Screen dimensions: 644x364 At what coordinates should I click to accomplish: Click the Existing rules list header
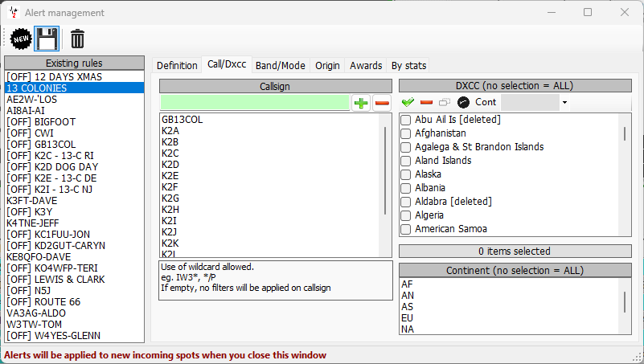pos(74,63)
